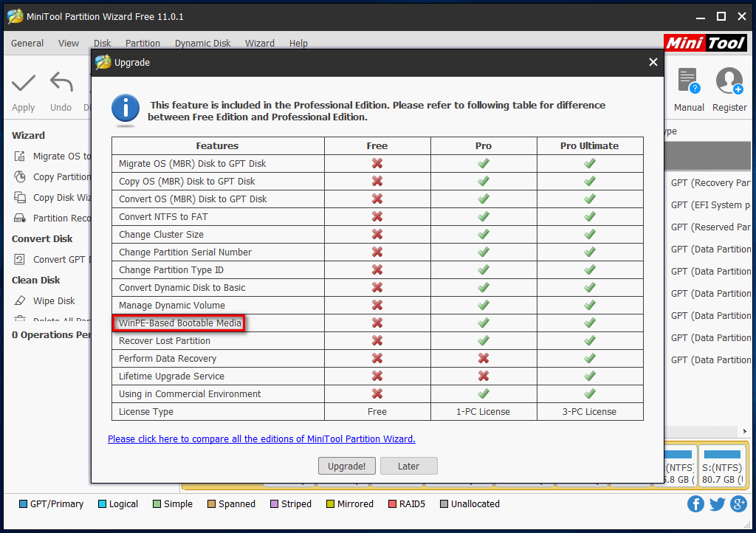Click 'Pro Ultimate' column header

point(589,146)
